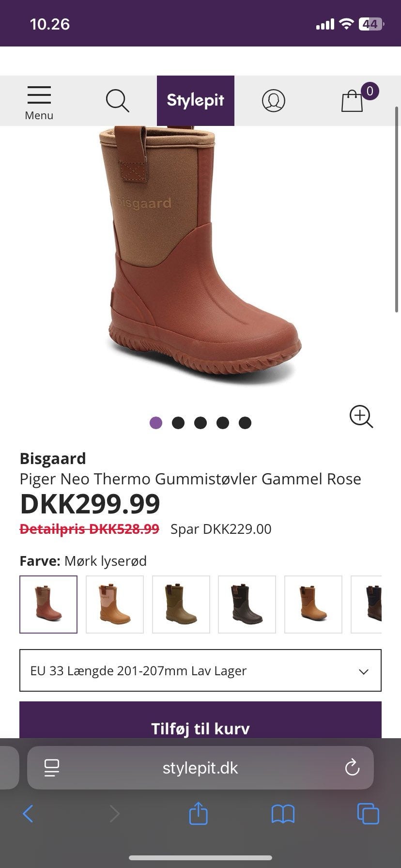Tap the Safari share icon
Image resolution: width=401 pixels, height=868 pixels.
point(198,813)
